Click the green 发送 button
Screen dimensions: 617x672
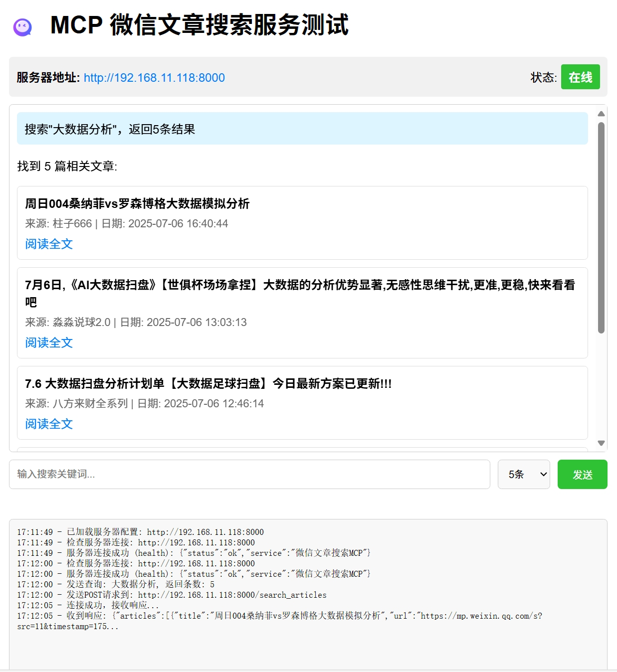pos(582,474)
